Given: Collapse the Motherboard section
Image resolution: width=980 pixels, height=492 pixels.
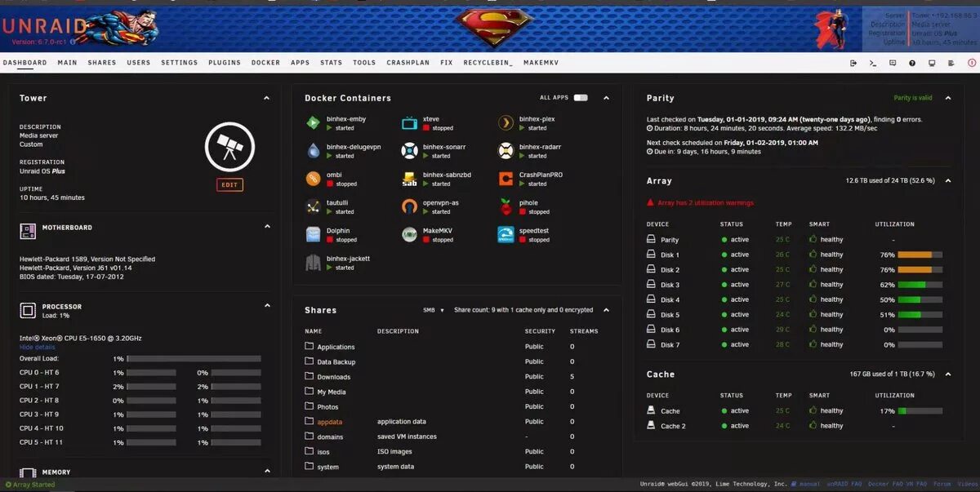Looking at the screenshot, I should (x=266, y=226).
